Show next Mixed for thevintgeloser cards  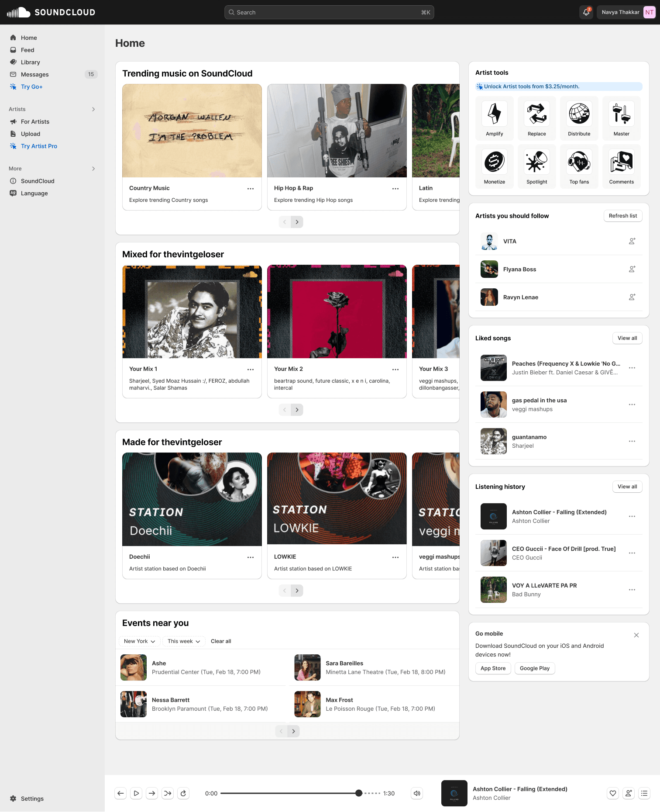tap(297, 410)
